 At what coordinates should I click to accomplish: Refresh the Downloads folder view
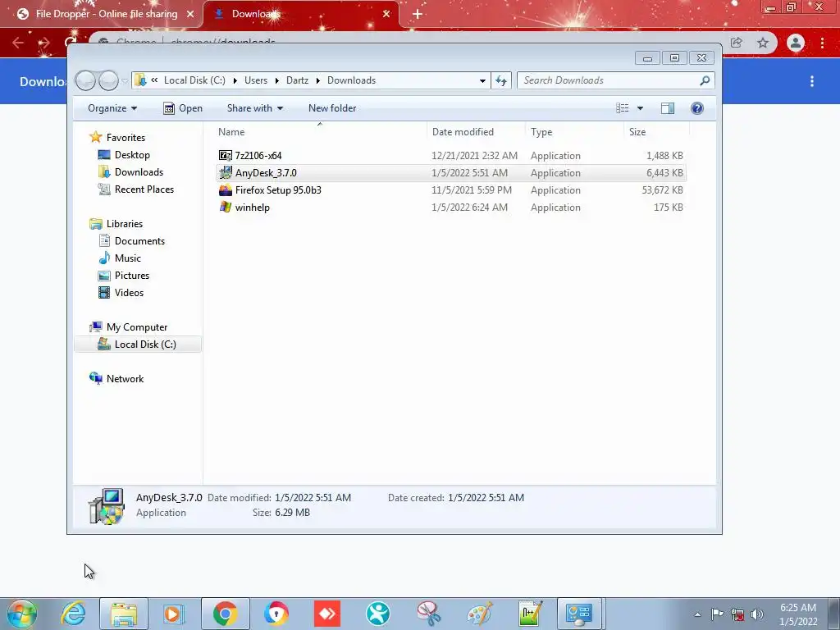[x=501, y=80]
